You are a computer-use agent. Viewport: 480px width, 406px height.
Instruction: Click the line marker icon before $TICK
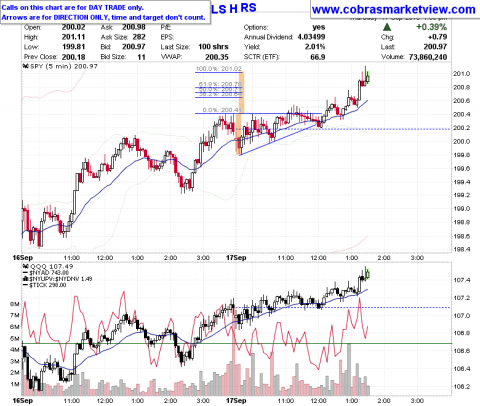pyautogui.click(x=25, y=285)
